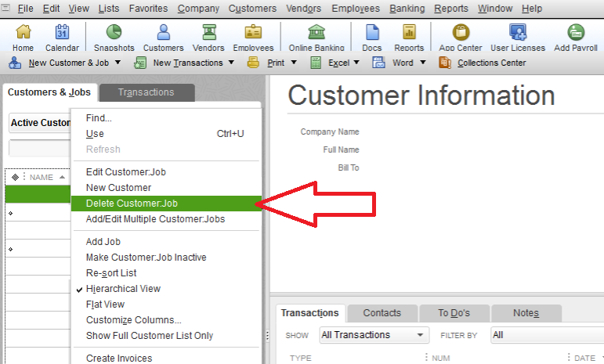The width and height of the screenshot is (604, 364).
Task: Click the Collections Center icon
Action: pos(444,63)
